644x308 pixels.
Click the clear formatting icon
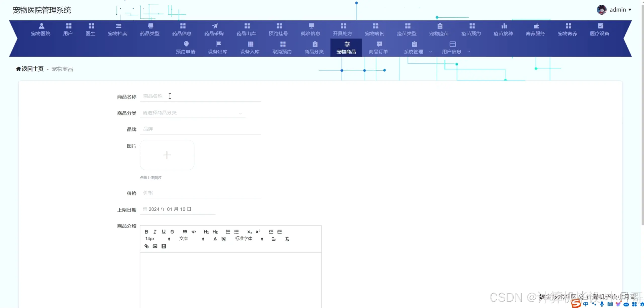pos(287,239)
